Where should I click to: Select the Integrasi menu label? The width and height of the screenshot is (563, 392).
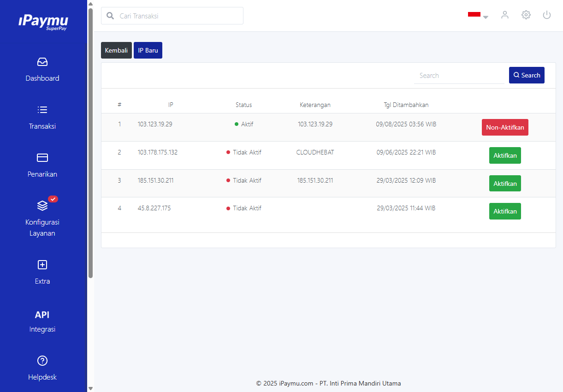coord(42,329)
